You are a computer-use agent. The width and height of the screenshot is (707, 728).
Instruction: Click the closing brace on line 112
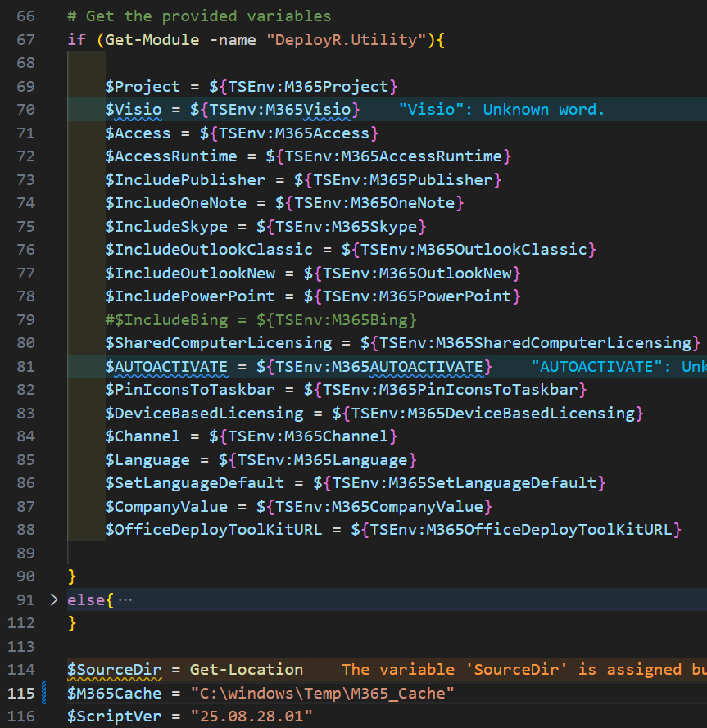pos(72,623)
